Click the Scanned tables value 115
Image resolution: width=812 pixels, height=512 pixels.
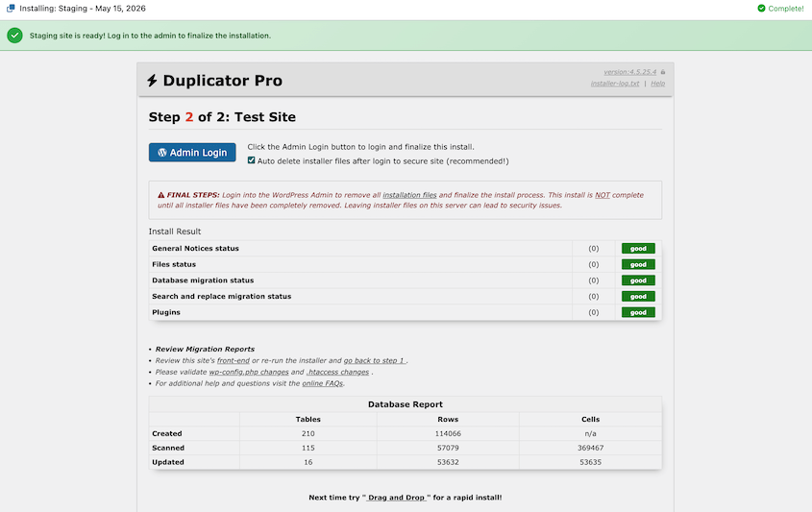coord(308,448)
